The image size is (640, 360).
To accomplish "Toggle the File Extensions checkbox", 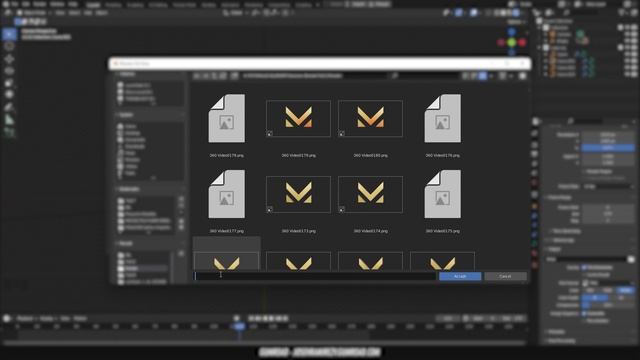I will click(x=584, y=267).
